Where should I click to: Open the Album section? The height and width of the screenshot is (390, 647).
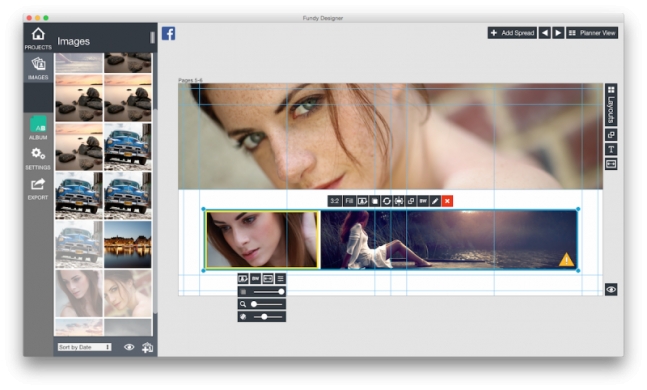pos(38,128)
